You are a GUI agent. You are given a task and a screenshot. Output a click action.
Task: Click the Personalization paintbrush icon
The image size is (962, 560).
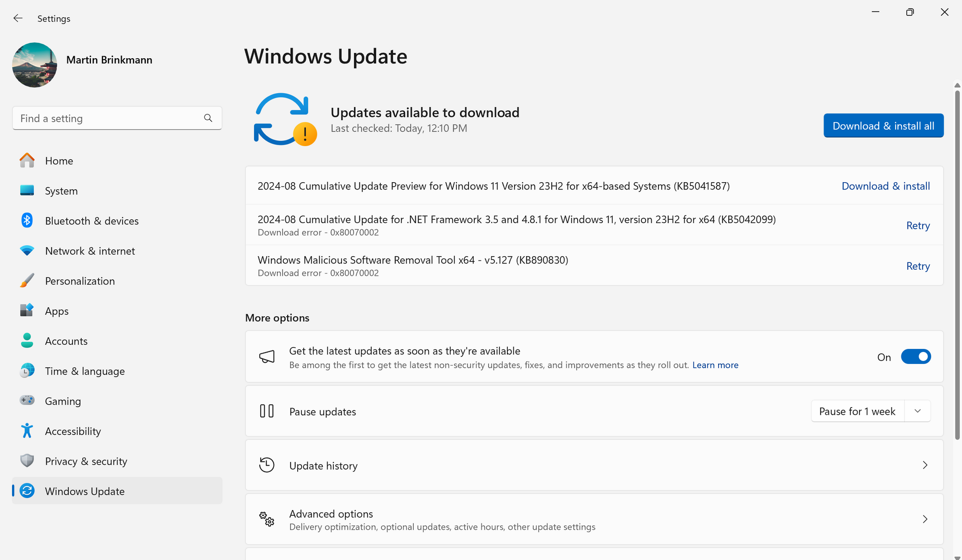click(x=27, y=281)
